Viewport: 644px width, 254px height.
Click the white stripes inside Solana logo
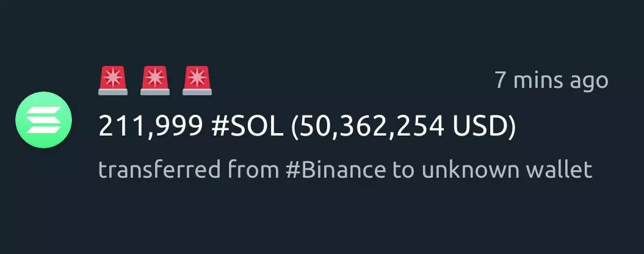click(x=43, y=120)
